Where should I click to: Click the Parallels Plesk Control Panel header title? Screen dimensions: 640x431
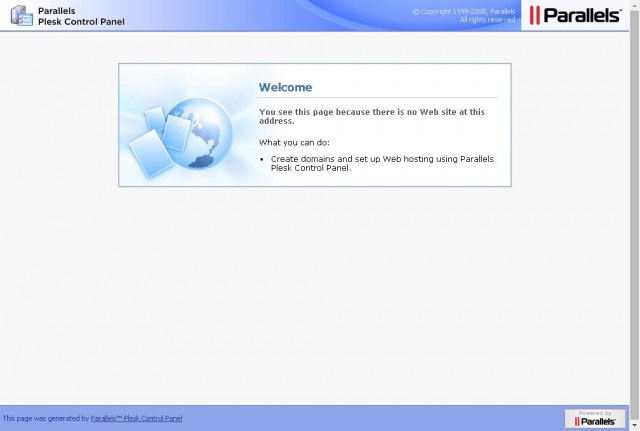click(x=81, y=16)
